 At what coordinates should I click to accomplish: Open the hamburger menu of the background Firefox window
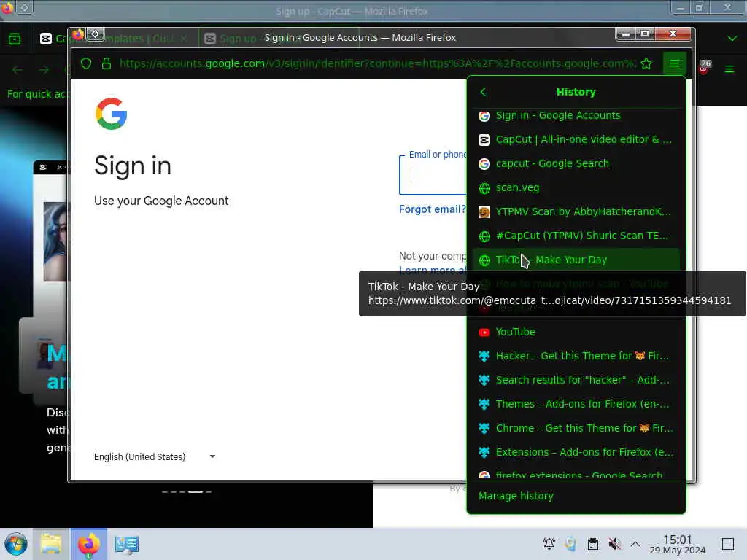pos(729,69)
